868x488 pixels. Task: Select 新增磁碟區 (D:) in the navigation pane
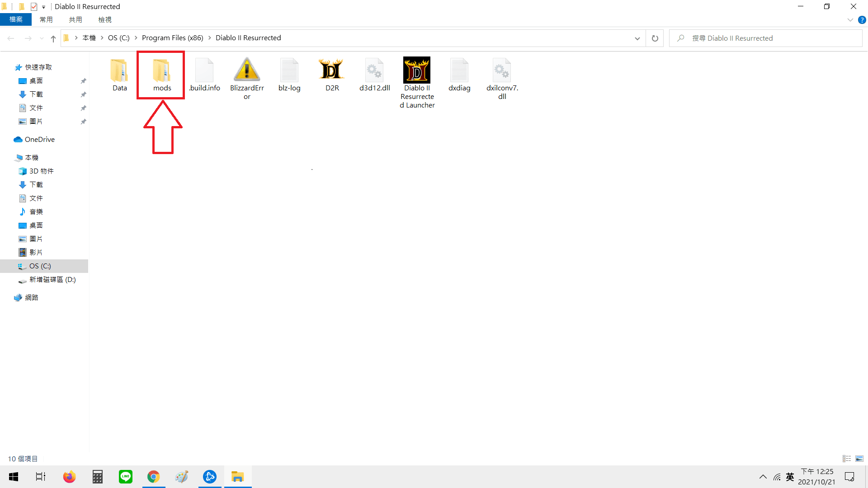pos(52,280)
